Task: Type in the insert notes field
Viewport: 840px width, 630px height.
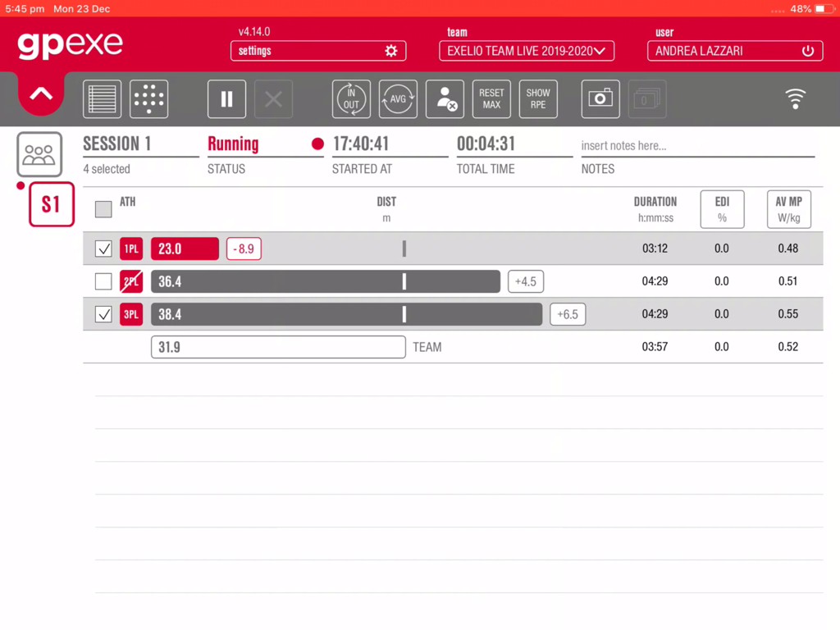Action: click(697, 144)
